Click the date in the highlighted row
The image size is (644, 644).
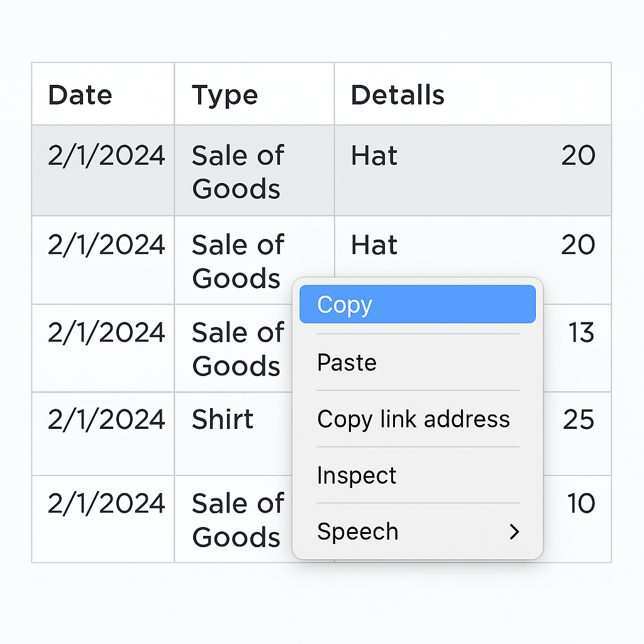[x=106, y=155]
